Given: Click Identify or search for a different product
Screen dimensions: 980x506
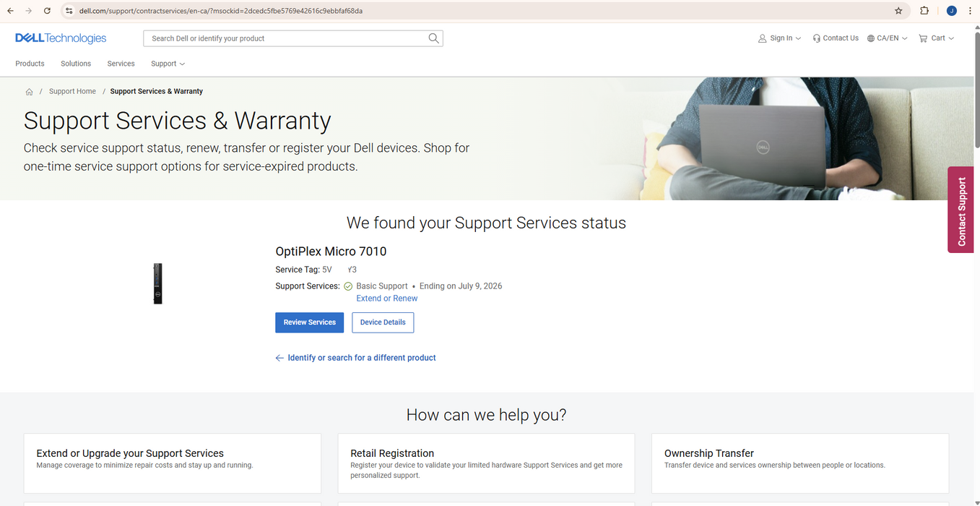Looking at the screenshot, I should tap(361, 358).
